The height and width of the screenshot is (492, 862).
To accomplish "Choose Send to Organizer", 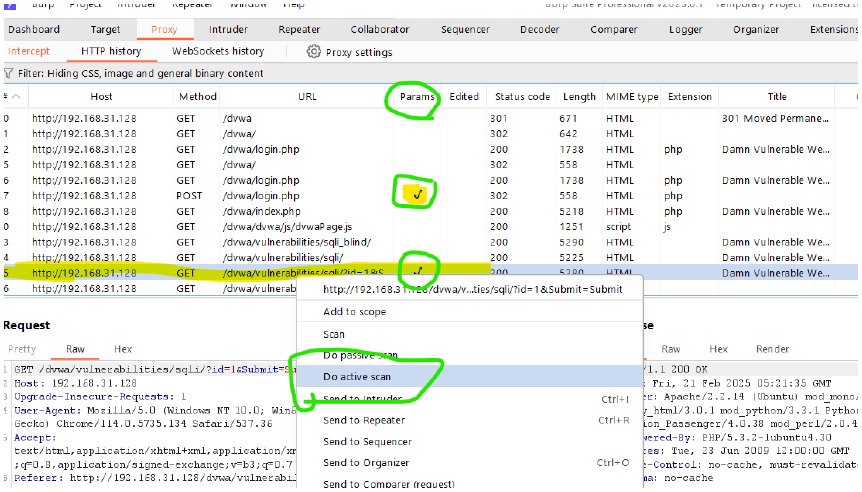I will [x=366, y=463].
